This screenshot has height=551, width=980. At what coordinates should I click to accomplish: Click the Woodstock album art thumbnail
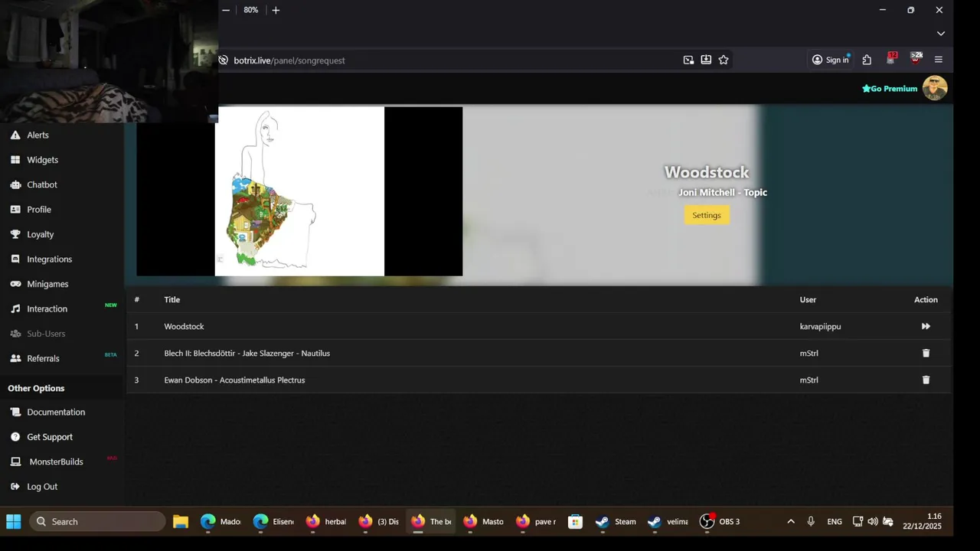click(299, 191)
